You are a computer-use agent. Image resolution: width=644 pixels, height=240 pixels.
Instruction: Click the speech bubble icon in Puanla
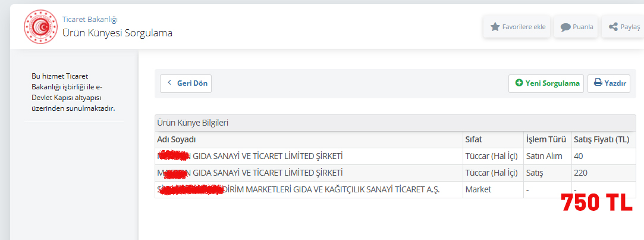tap(566, 27)
